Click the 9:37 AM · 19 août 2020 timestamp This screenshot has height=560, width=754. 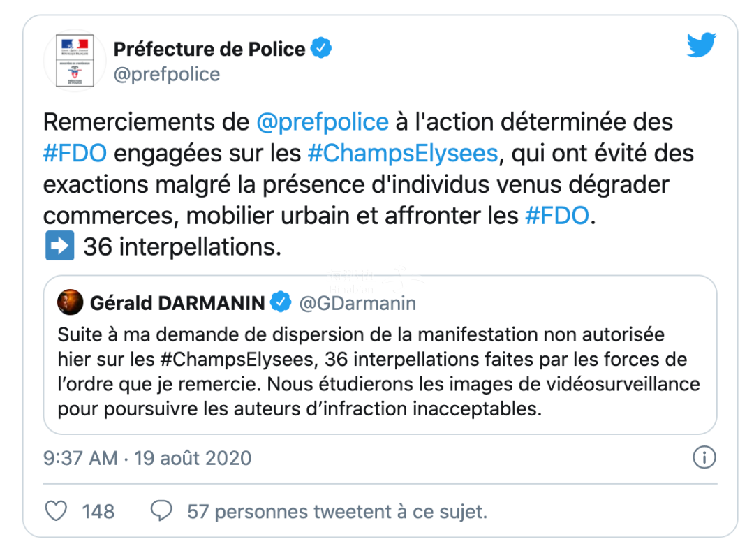(147, 458)
